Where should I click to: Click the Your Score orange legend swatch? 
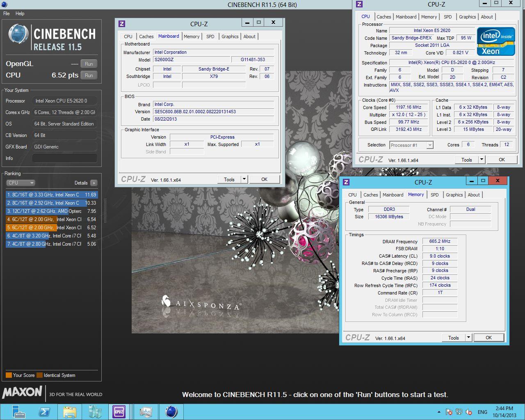tap(9, 375)
